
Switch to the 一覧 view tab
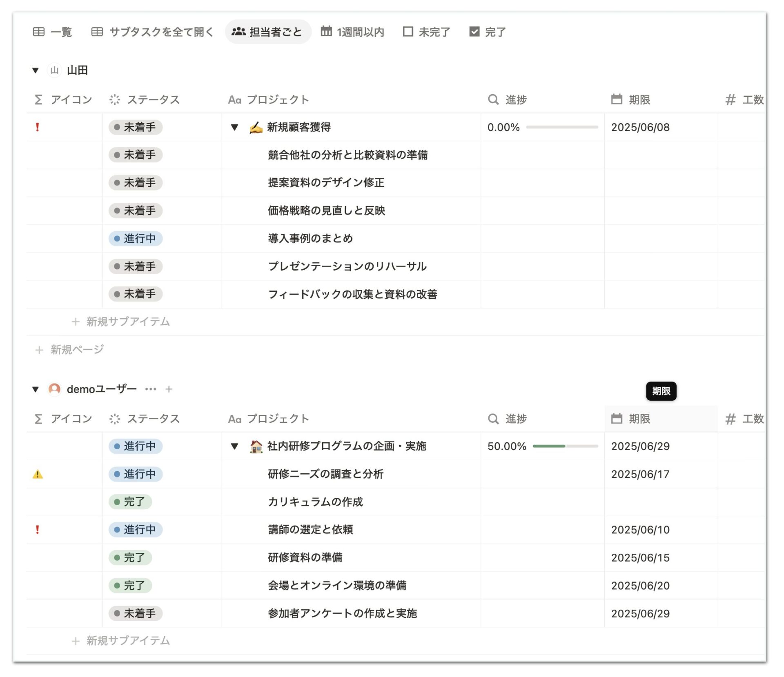point(52,32)
